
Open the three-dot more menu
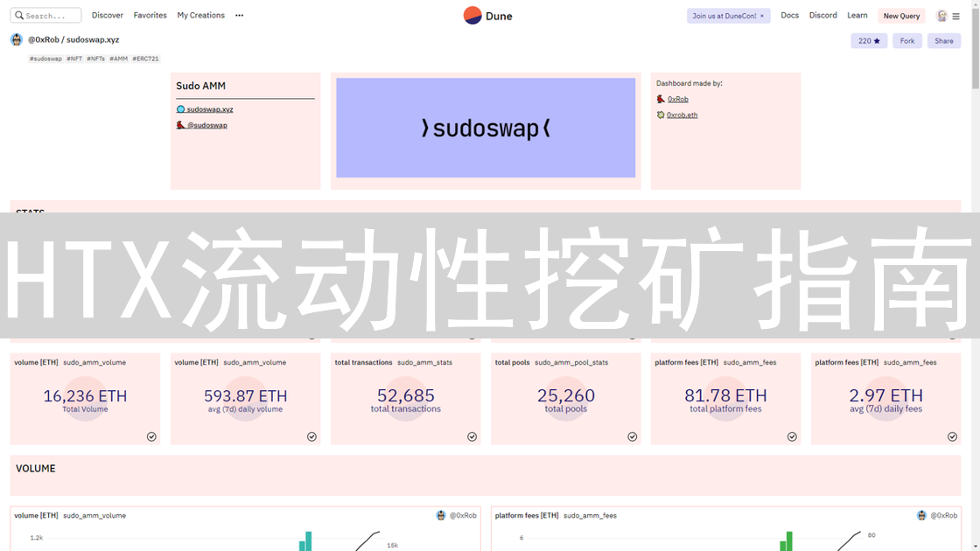coord(240,15)
